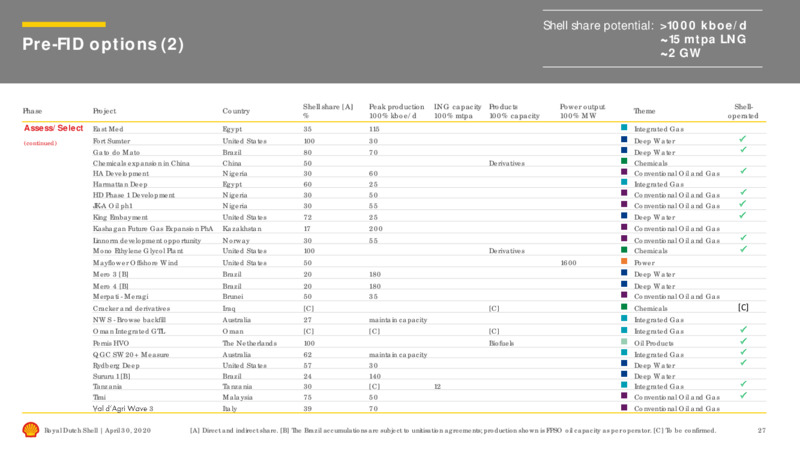
Task: Click the purple theme square in Val d'Agri Wave 3 row
Action: (x=624, y=408)
